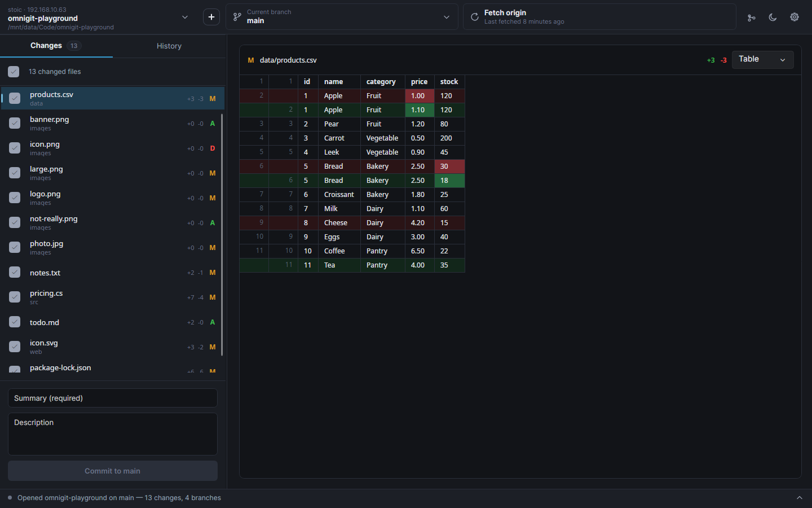Uncheck the banner.png checkbox

point(15,123)
